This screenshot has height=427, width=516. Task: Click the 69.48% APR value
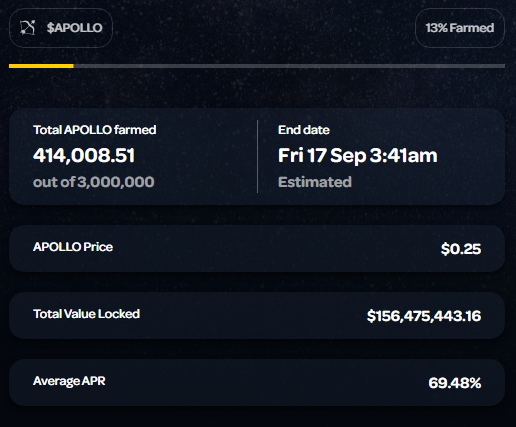[x=455, y=383]
